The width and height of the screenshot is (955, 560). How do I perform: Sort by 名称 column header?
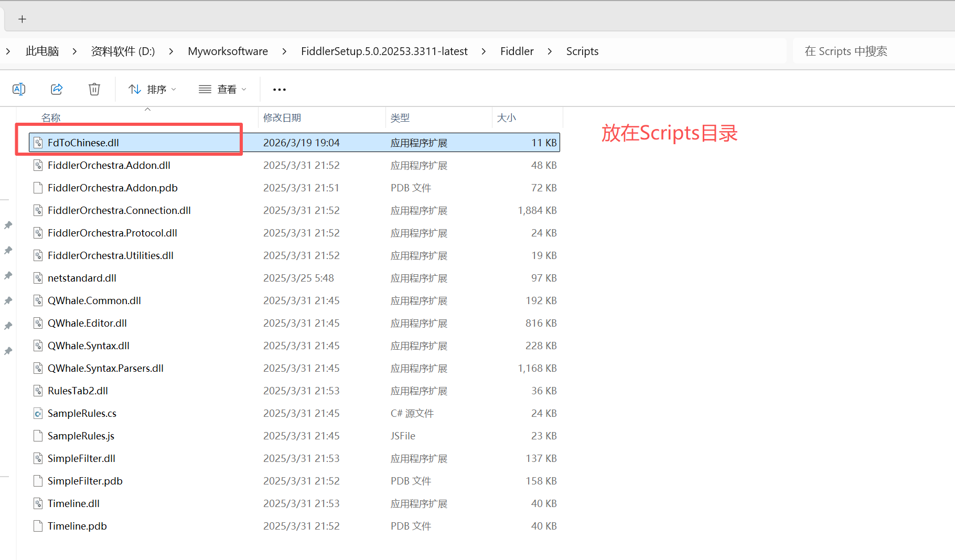[x=51, y=118]
